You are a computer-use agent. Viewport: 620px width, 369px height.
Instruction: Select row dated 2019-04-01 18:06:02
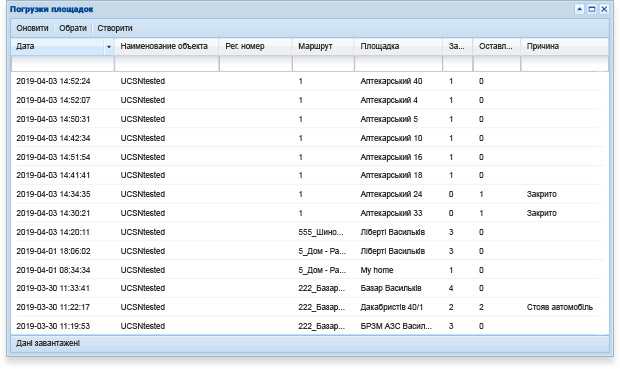pos(310,251)
